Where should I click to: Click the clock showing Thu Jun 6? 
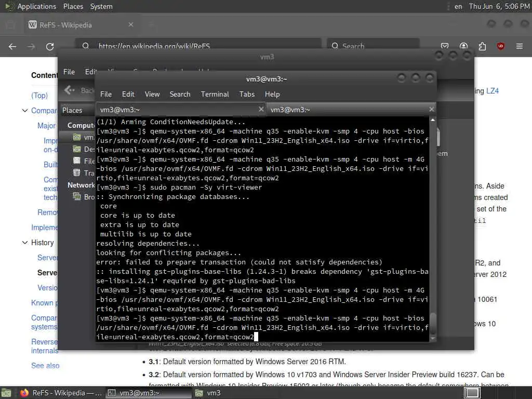pyautogui.click(x=499, y=6)
